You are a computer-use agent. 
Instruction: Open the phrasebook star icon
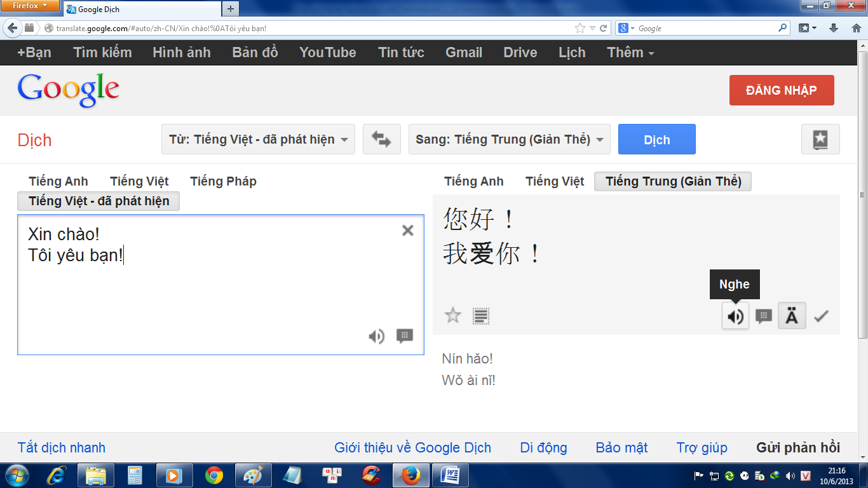[x=820, y=139]
